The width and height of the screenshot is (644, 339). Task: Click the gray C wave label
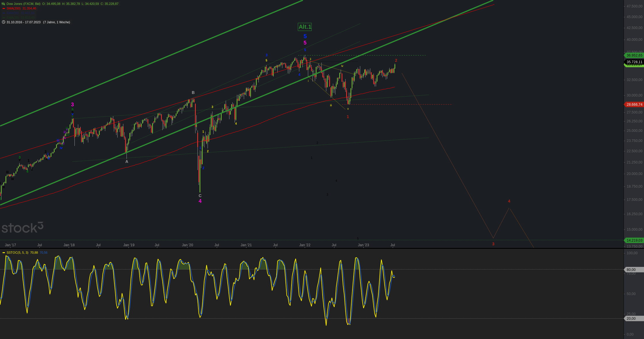200,196
